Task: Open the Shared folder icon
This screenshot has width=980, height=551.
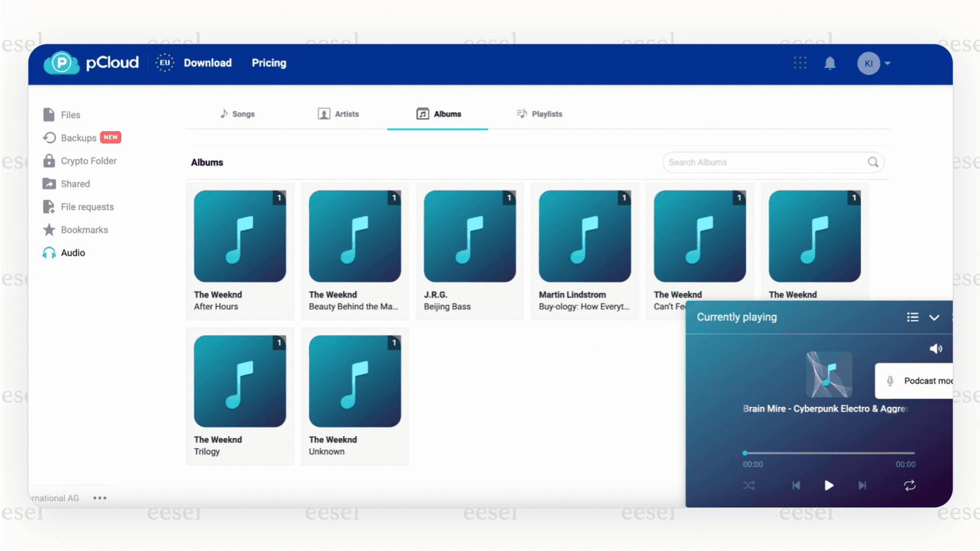Action: (50, 183)
